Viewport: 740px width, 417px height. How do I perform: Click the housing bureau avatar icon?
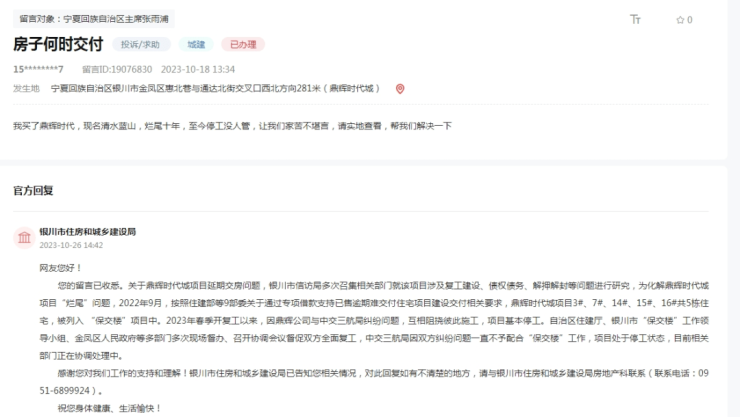click(23, 237)
